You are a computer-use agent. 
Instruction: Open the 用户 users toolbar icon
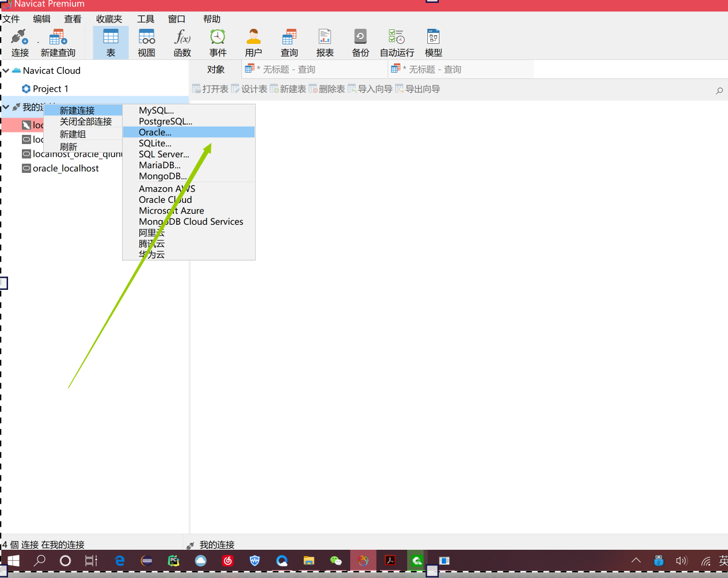pyautogui.click(x=253, y=43)
